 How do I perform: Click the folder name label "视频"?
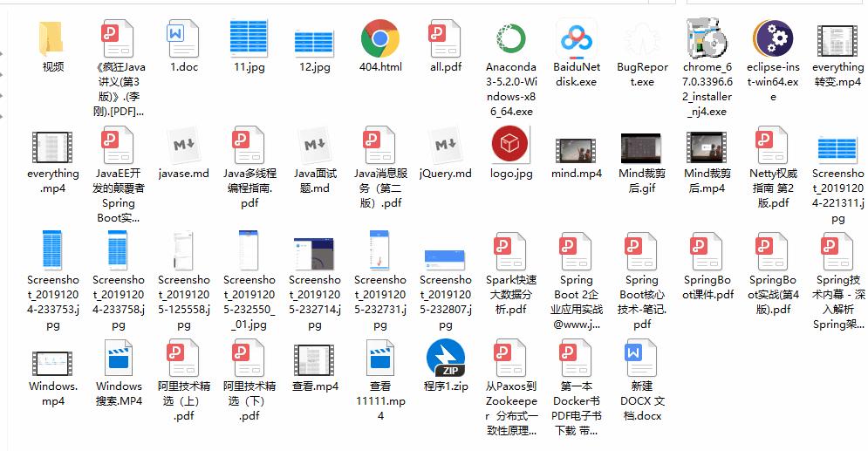click(x=52, y=67)
